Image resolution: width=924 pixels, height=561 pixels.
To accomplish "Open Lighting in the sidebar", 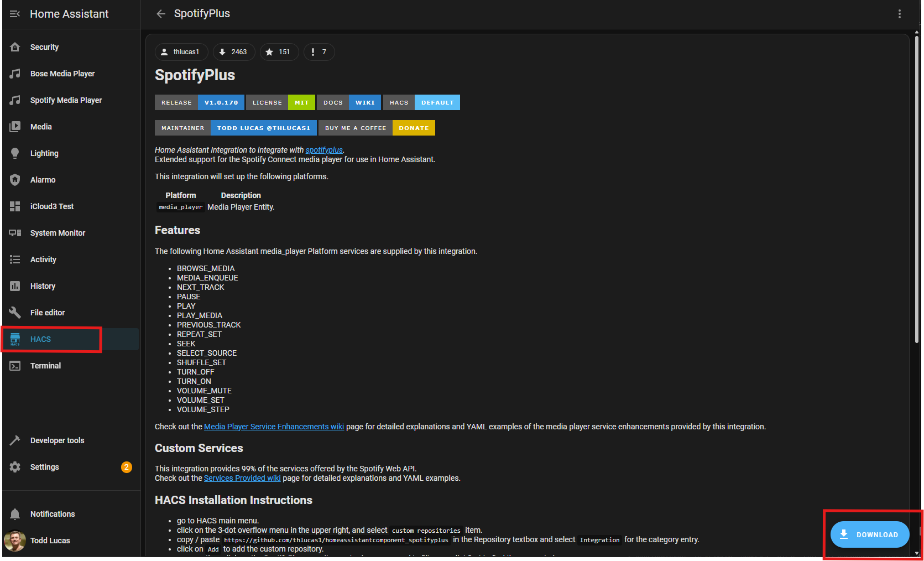I will click(x=70, y=153).
